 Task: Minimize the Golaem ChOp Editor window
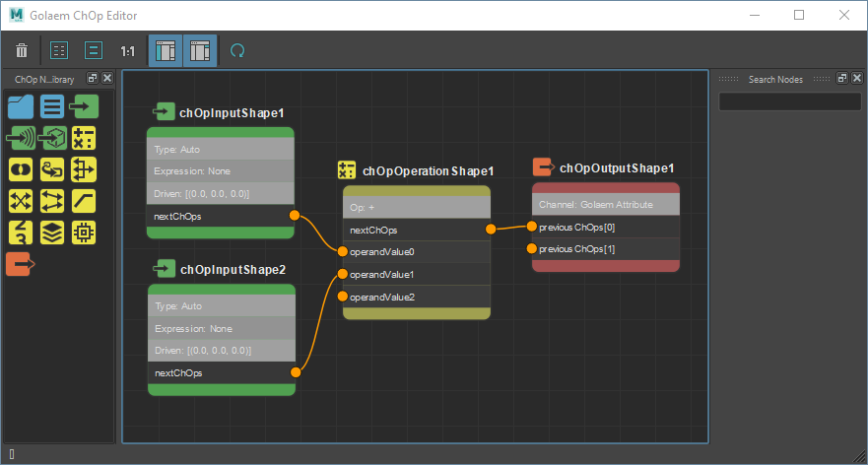(x=754, y=15)
